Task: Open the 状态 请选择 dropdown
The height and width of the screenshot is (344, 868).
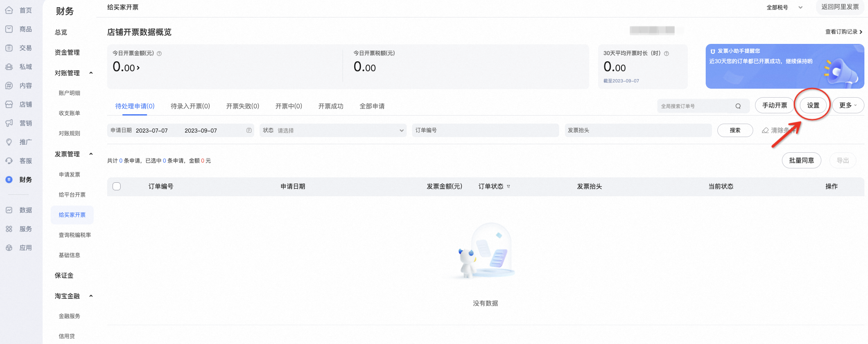Action: click(x=333, y=130)
